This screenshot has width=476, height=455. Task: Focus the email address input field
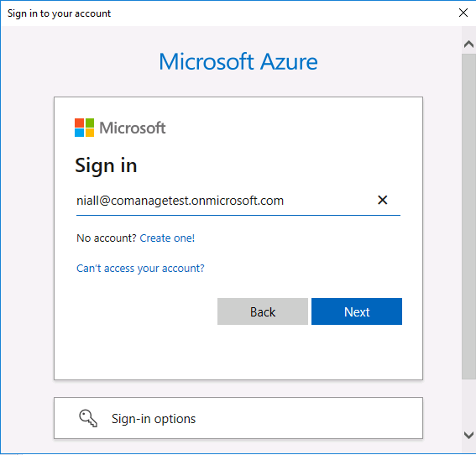pyautogui.click(x=225, y=201)
